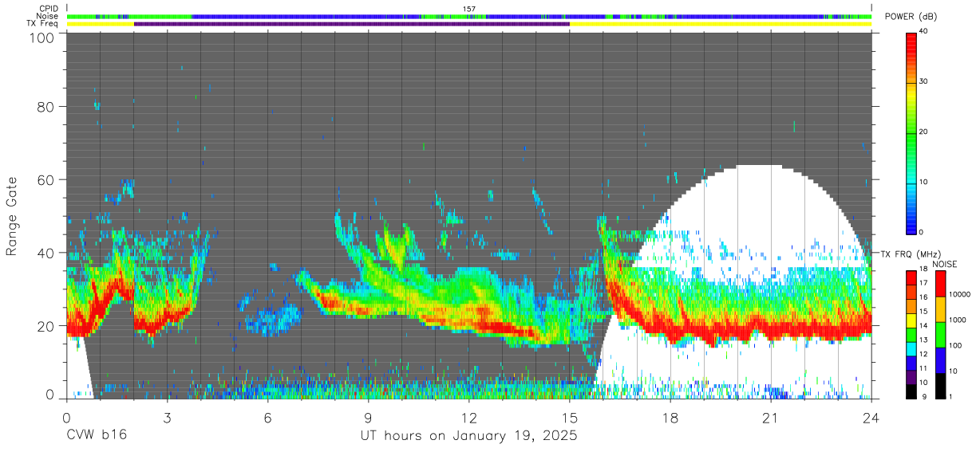Image resolution: width=980 pixels, height=452 pixels.
Task: Click the POWER (dB) vertical color scale
Action: (x=911, y=133)
